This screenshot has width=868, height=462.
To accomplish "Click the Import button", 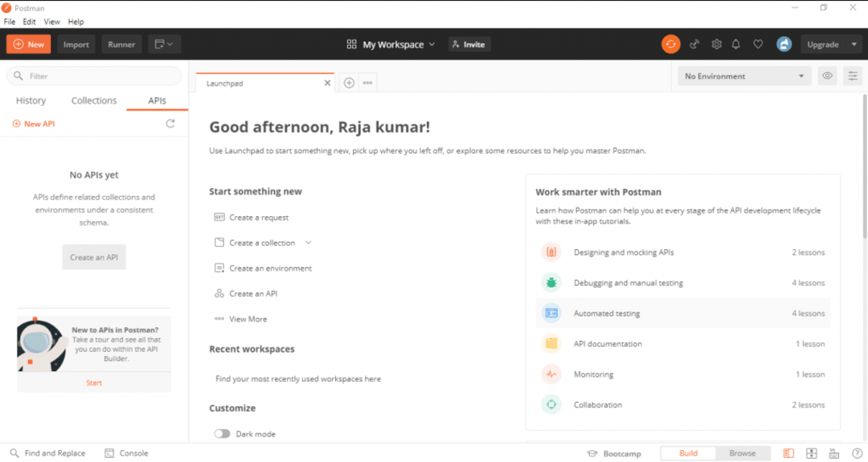I will pos(76,44).
